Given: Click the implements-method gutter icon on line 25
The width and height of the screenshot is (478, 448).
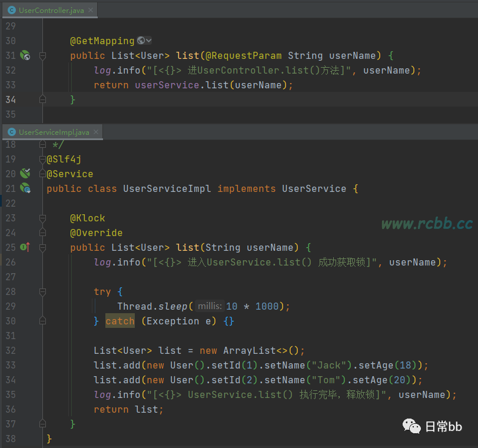Looking at the screenshot, I should pos(25,247).
